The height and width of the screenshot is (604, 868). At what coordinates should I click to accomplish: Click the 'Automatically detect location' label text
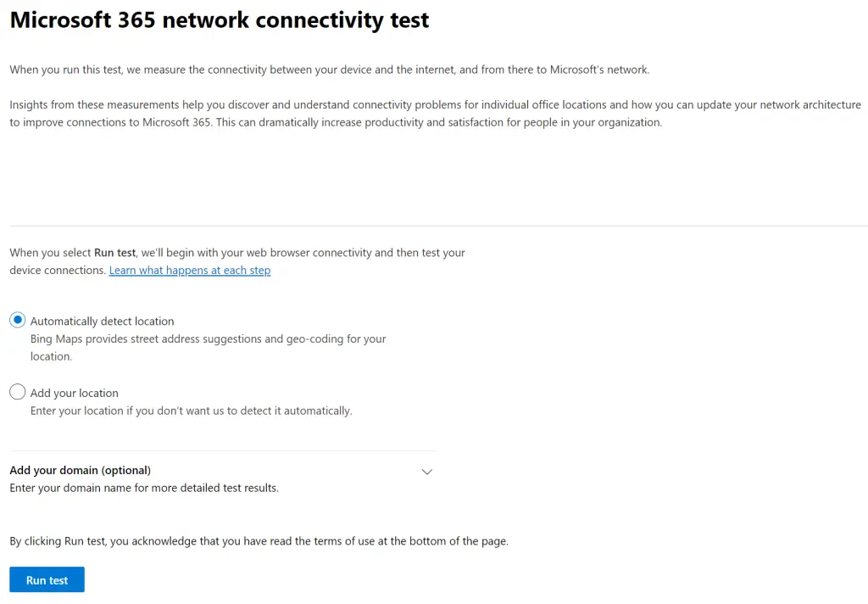coord(102,322)
